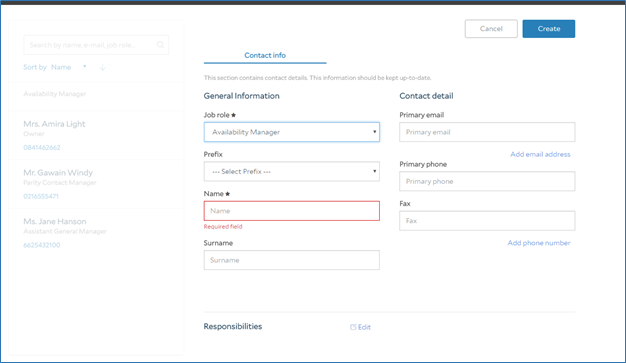
Task: Toggle the sort direction arrow icon
Action: click(x=103, y=67)
